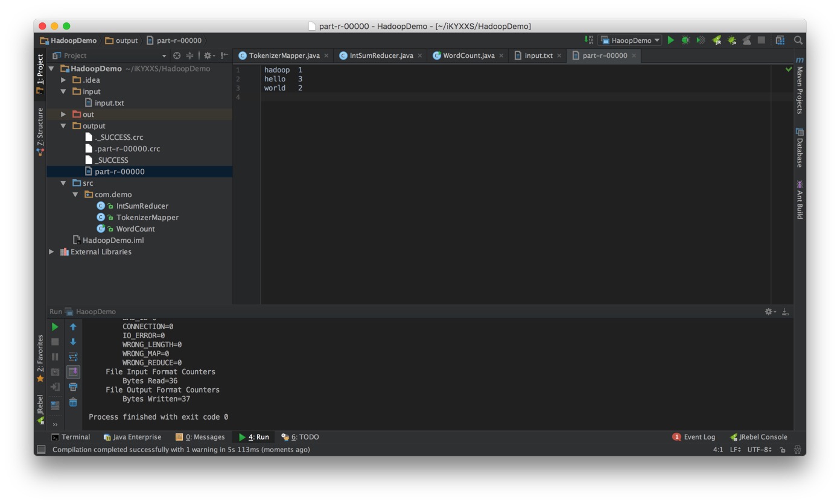The image size is (840, 504).
Task: Clear the run console with the trash icon
Action: point(73,402)
